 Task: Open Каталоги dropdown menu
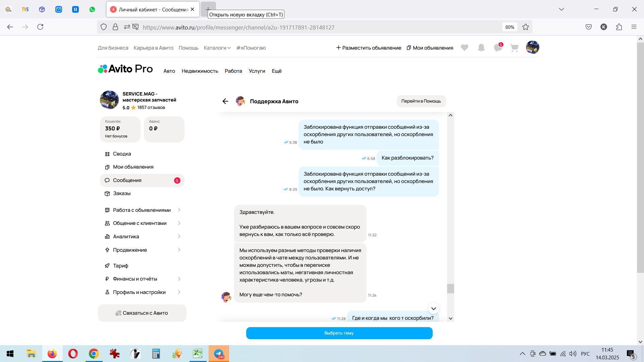coord(217,48)
